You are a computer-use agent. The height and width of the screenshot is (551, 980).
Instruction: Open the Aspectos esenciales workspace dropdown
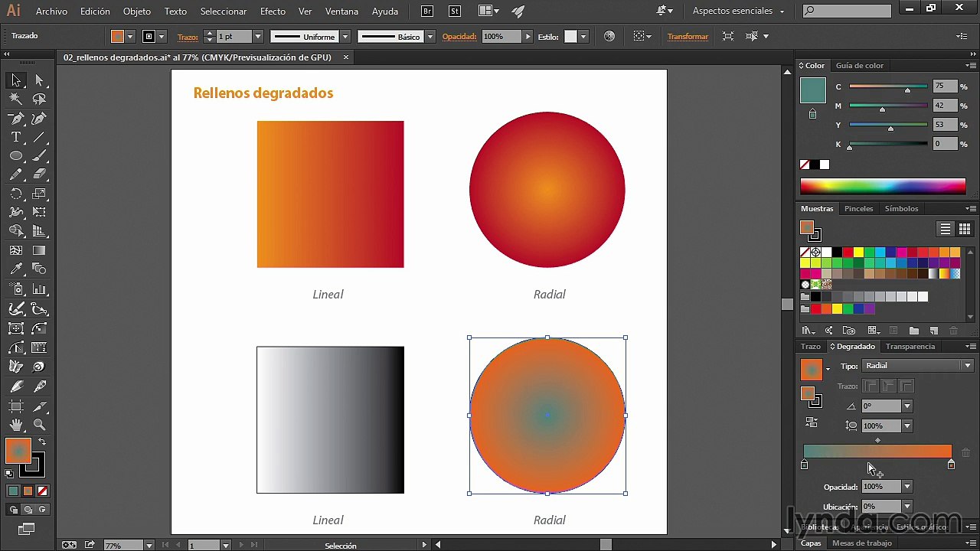click(x=739, y=11)
